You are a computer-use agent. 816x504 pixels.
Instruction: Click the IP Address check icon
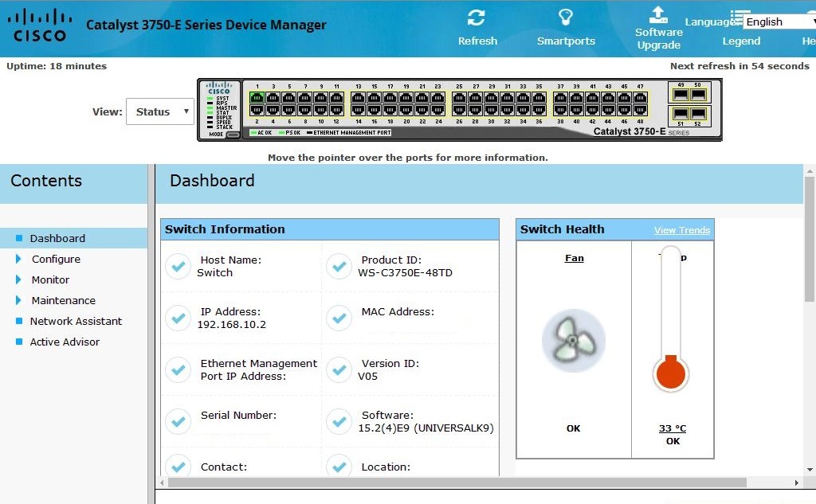coord(178,318)
